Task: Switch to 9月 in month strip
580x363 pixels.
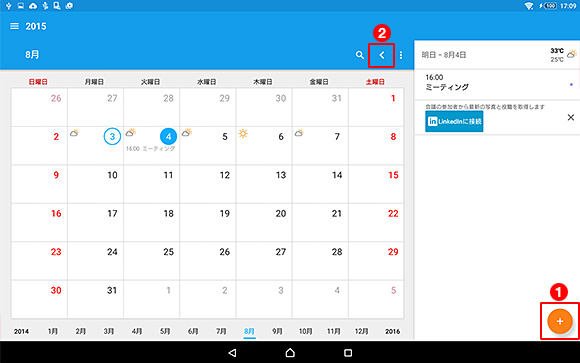Action: (x=277, y=332)
